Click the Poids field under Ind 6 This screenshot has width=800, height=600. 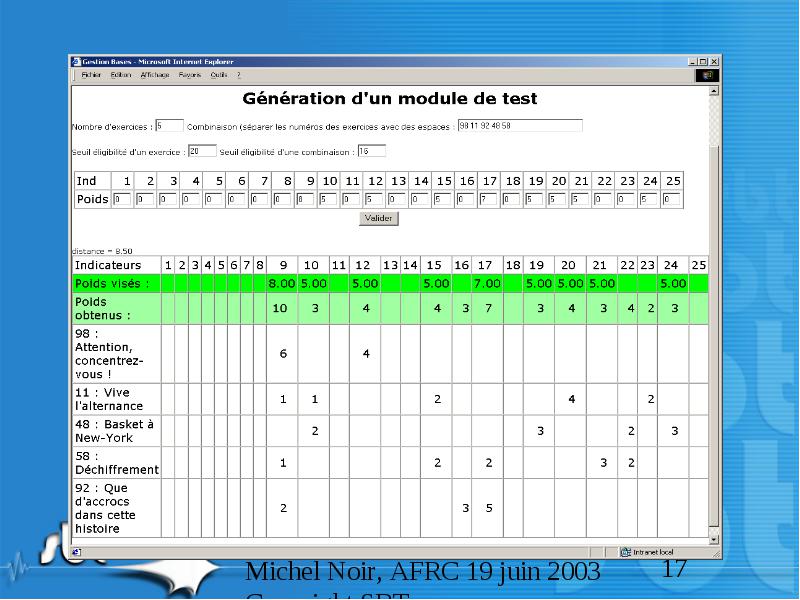click(x=236, y=199)
